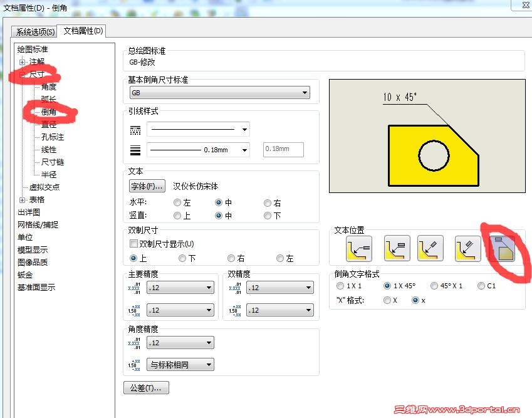Image resolution: width=532 pixels, height=418 pixels.
Task: Click the leader line style icon
Action: coord(135,130)
